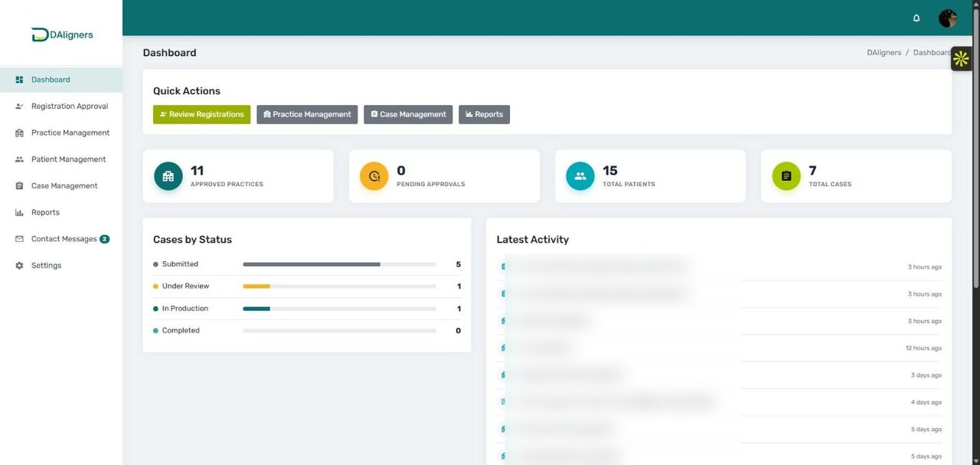The image size is (980, 465).
Task: Open Contact Messages sidebar item
Action: pyautogui.click(x=61, y=239)
